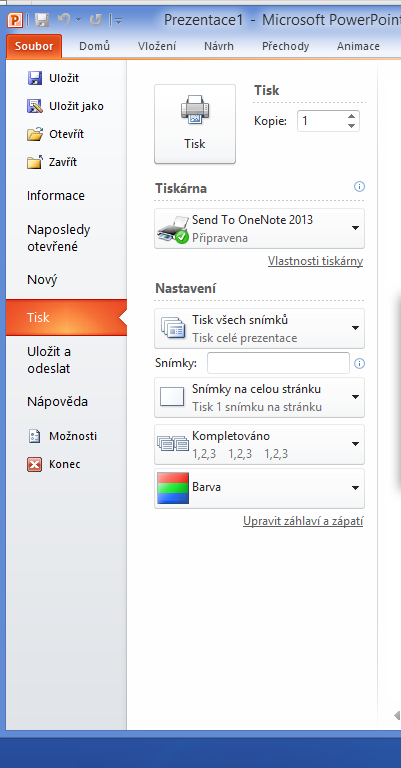This screenshot has width=401, height=768.
Task: Open the undo history dropdown arrow
Action: pos(78,21)
